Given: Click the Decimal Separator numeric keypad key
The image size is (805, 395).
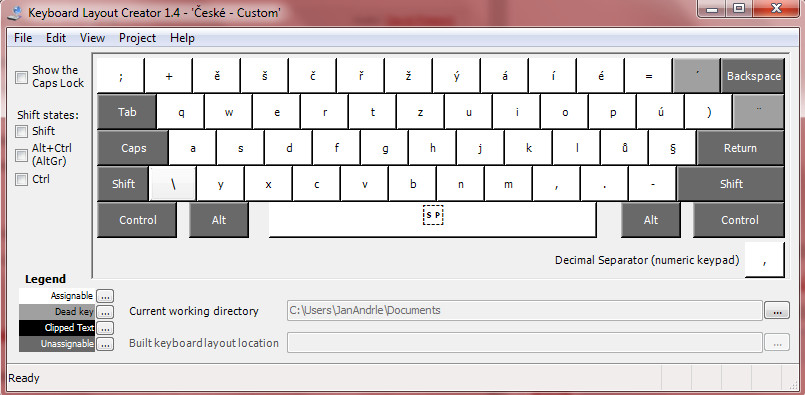Looking at the screenshot, I should (764, 260).
